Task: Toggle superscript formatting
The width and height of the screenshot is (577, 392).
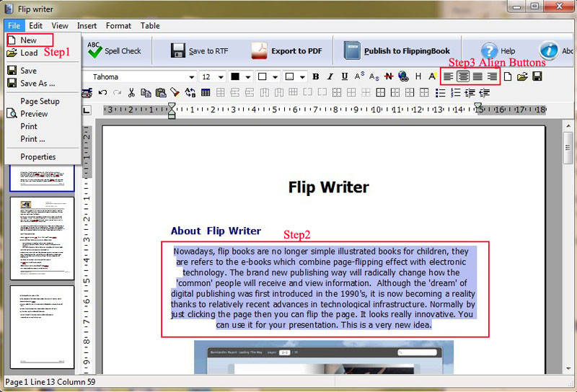Action: [x=359, y=76]
